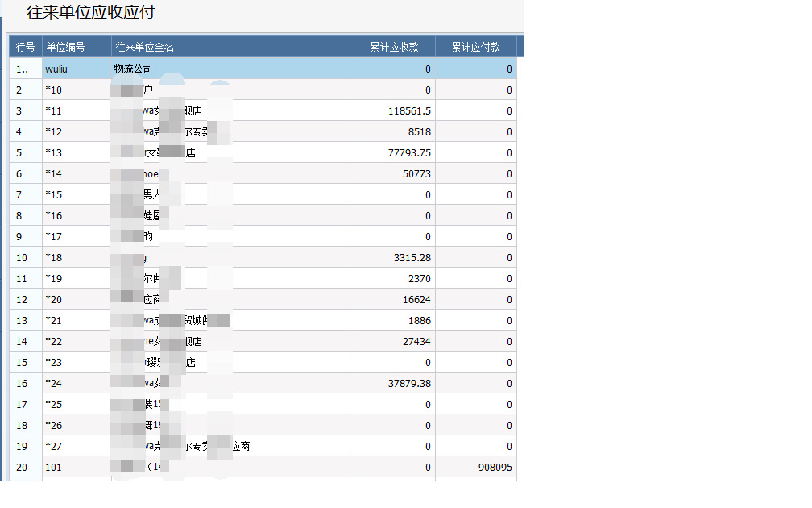Select receivable value 50773
This screenshot has height=508, width=812.
[x=395, y=173]
